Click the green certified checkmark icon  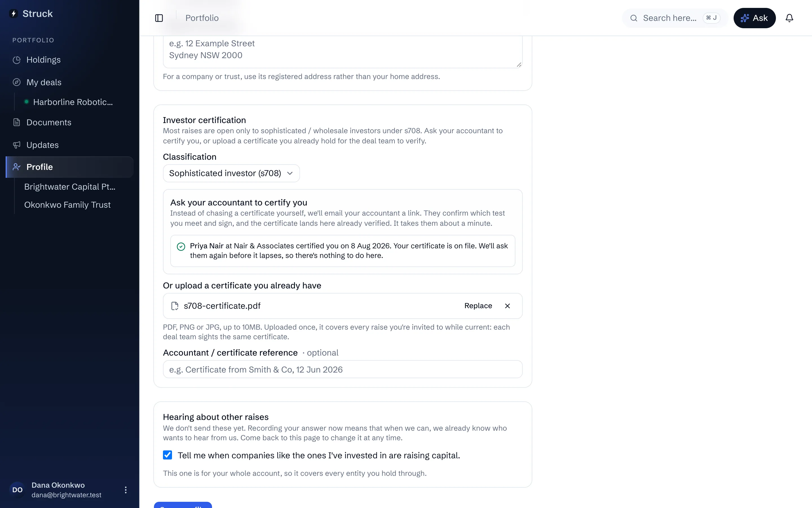point(181,247)
